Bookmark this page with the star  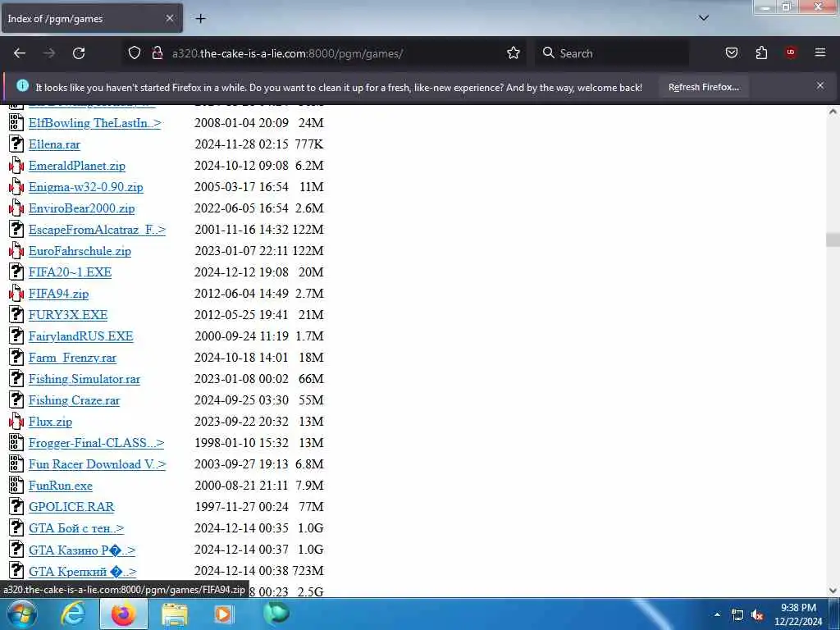click(x=514, y=53)
